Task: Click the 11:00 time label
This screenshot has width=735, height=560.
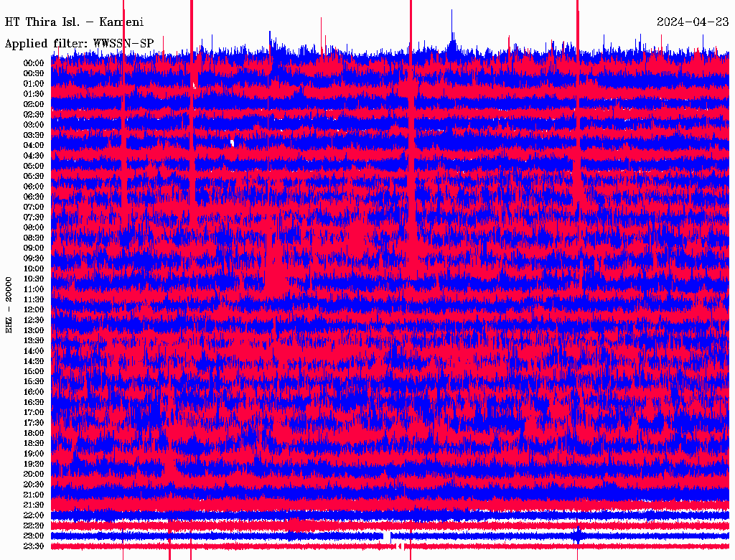Action: (34, 289)
